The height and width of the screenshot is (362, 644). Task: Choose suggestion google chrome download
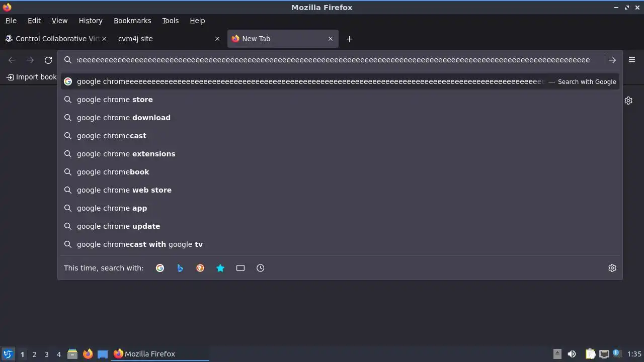pos(340,118)
